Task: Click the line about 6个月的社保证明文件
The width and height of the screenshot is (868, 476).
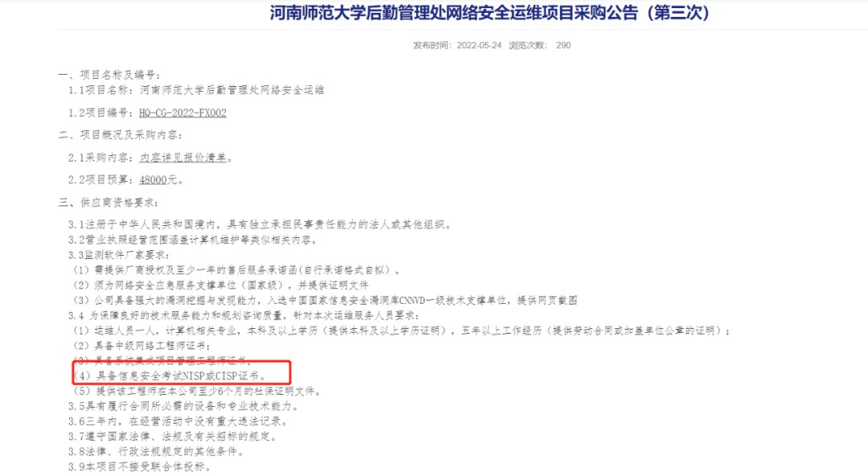Action: coord(197,392)
